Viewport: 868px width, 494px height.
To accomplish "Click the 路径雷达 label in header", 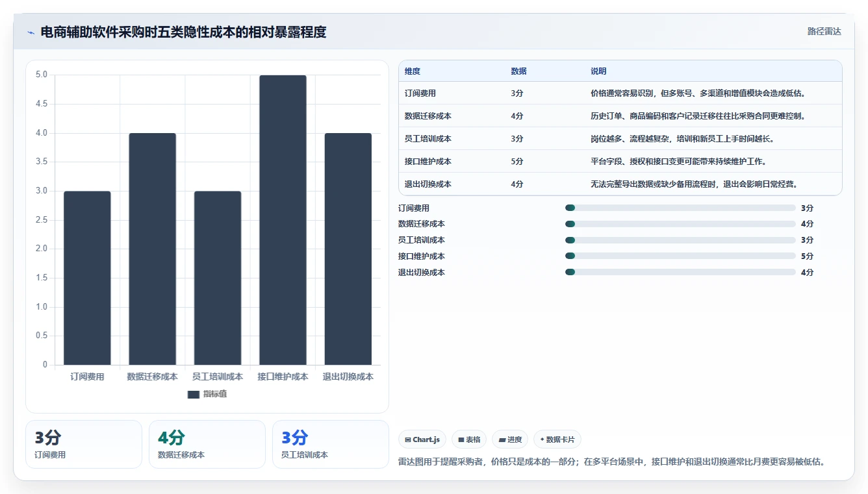I will [x=824, y=31].
